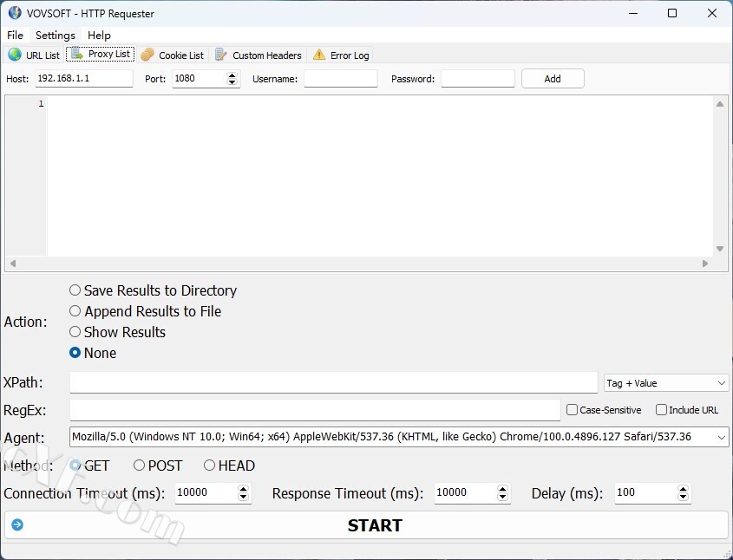Expand the Agent user-agent dropdown
The height and width of the screenshot is (560, 733).
click(x=722, y=437)
